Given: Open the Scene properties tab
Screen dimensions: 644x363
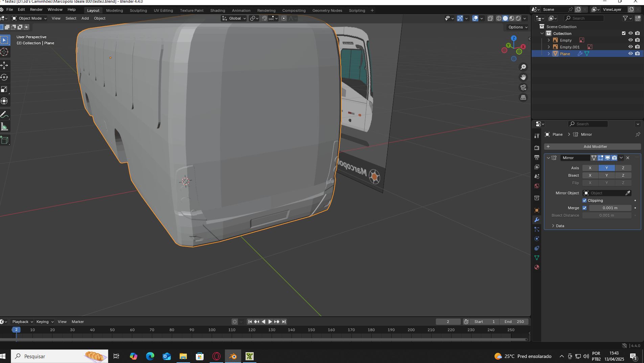Looking at the screenshot, I should pyautogui.click(x=537, y=176).
